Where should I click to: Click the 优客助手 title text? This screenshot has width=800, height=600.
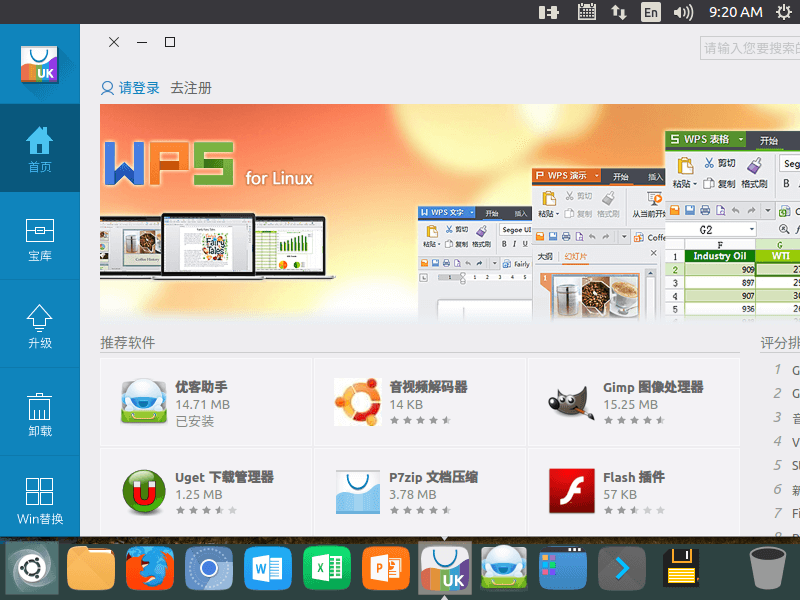[201, 387]
